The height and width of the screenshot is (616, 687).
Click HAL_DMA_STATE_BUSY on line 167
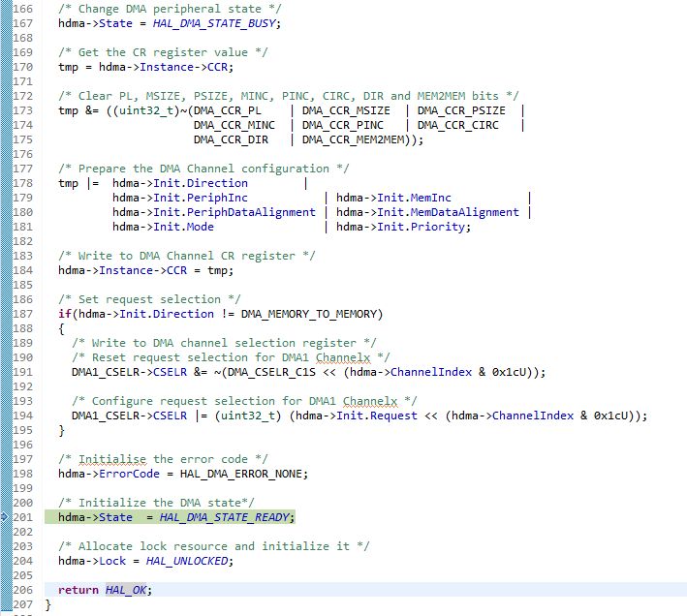pyautogui.click(x=214, y=23)
